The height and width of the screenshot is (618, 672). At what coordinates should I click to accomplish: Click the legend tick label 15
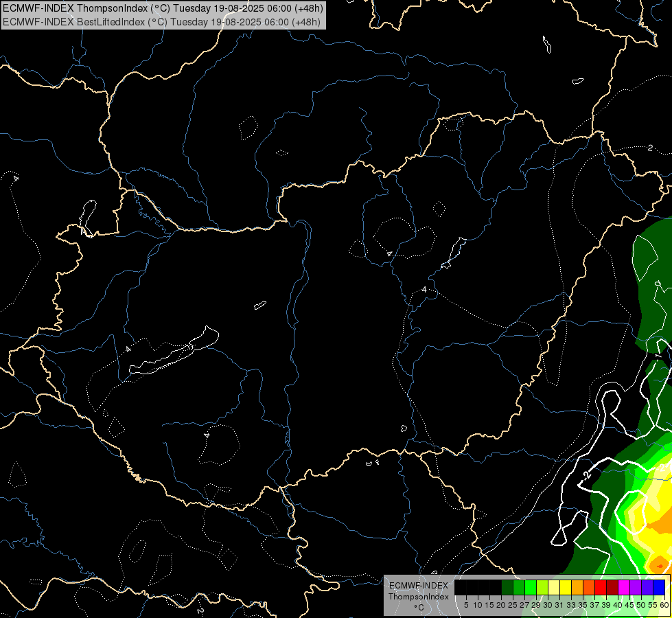pos(490,605)
